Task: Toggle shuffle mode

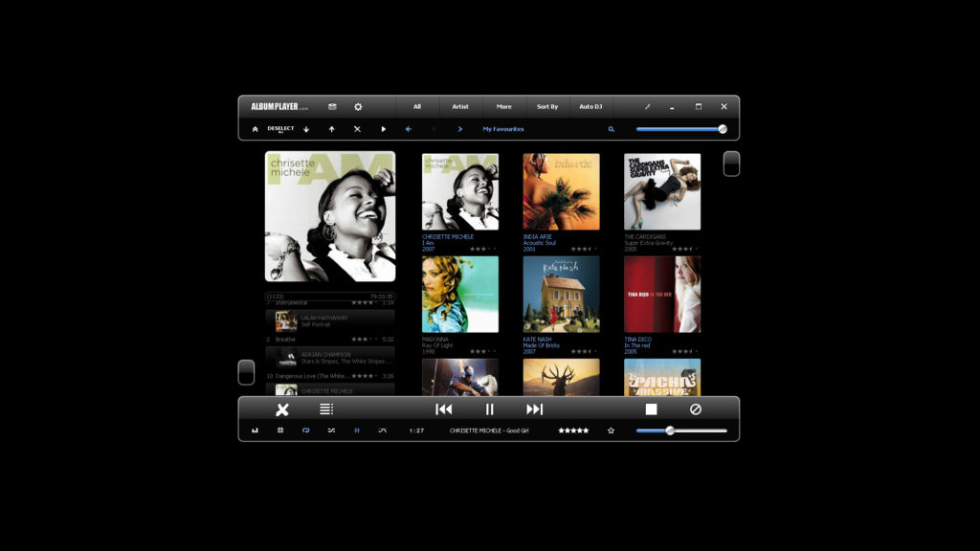Action: pos(331,430)
